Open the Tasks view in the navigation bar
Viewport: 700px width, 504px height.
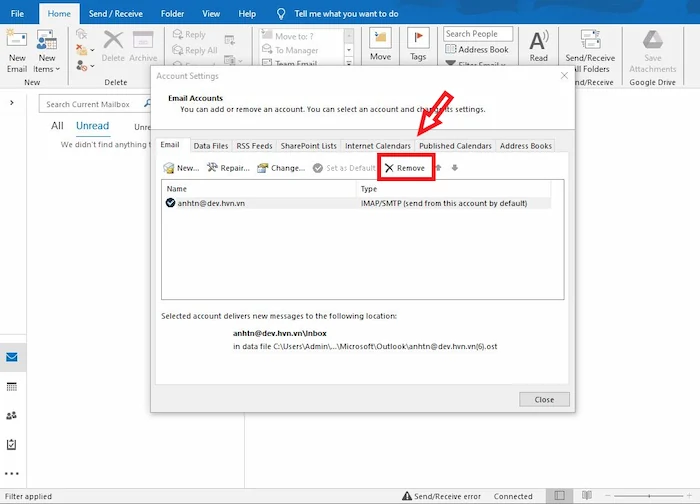click(12, 445)
